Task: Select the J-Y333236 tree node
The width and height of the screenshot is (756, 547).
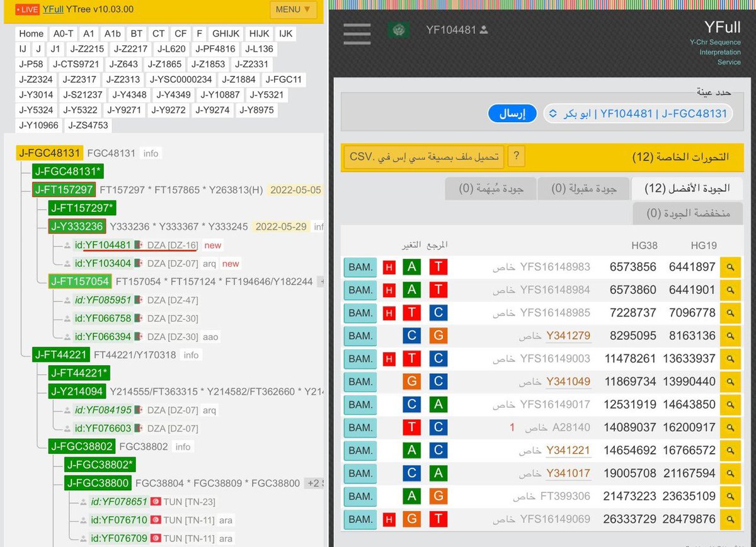Action: [x=77, y=227]
